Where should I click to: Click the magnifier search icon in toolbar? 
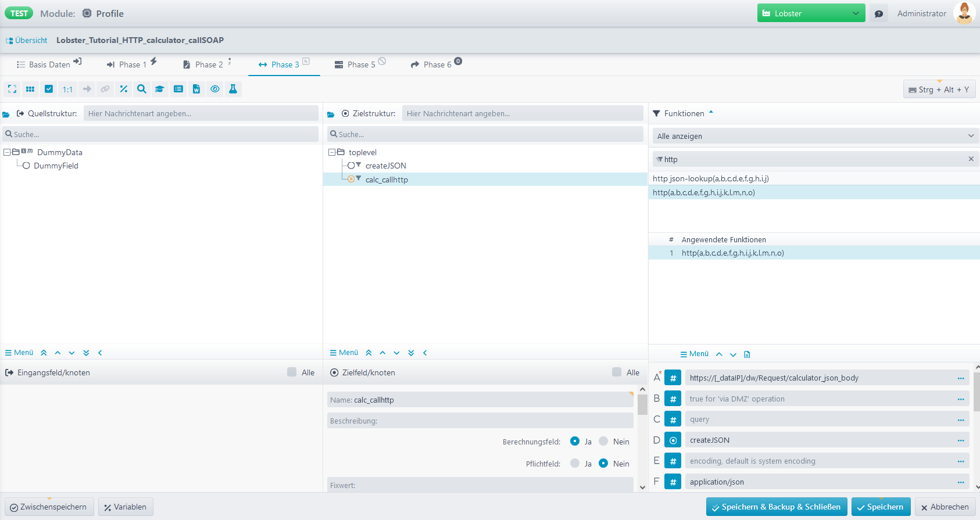click(x=141, y=89)
